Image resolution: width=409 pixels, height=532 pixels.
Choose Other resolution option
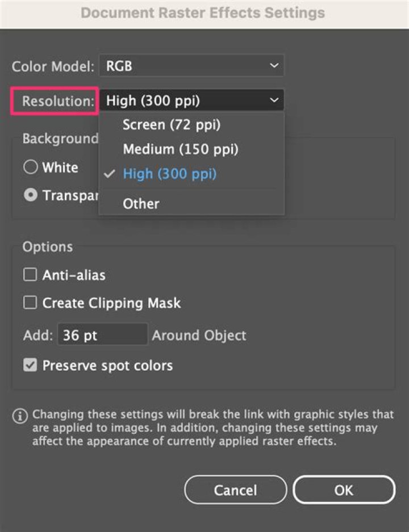click(x=141, y=204)
